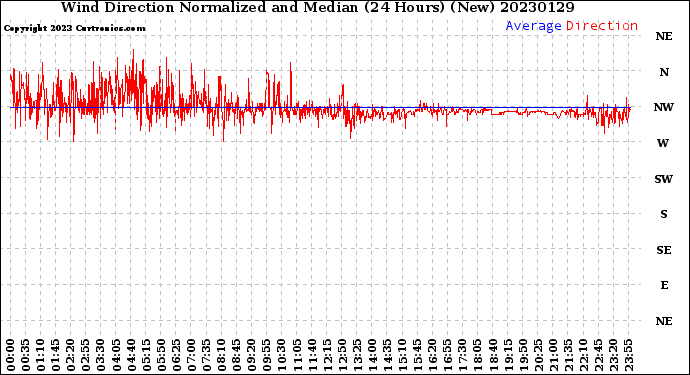Click the 'SE' axis label
This screenshot has width=690, height=375.
point(664,250)
